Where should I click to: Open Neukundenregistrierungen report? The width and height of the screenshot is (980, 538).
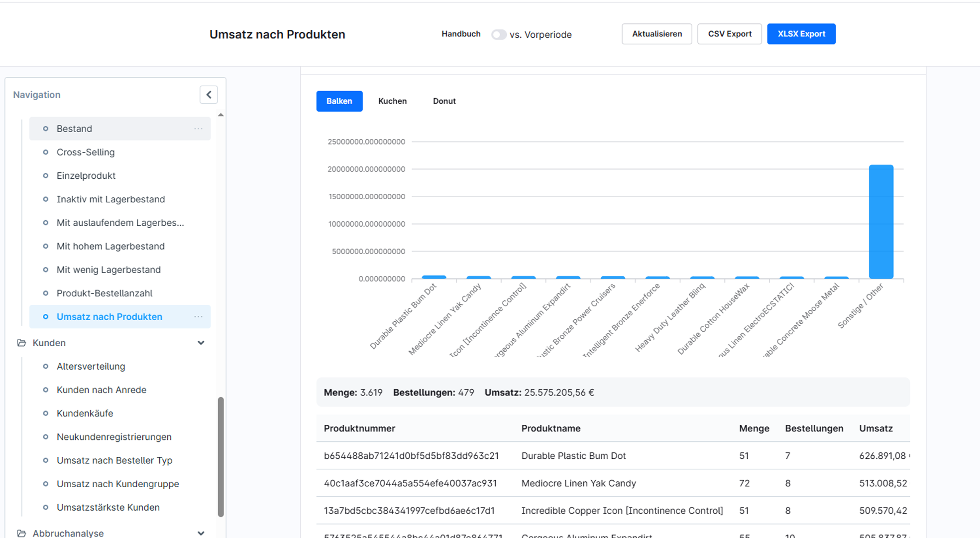click(120, 437)
